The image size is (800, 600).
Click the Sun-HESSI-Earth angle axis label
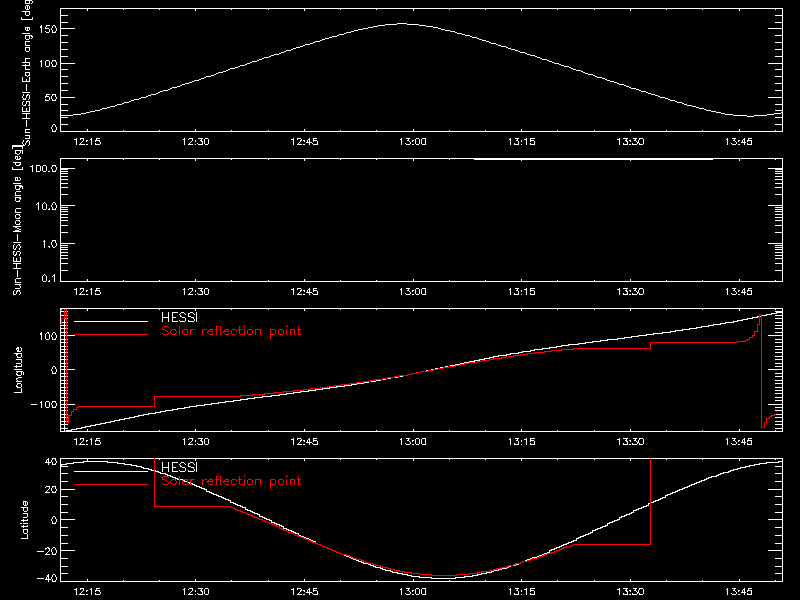27,73
